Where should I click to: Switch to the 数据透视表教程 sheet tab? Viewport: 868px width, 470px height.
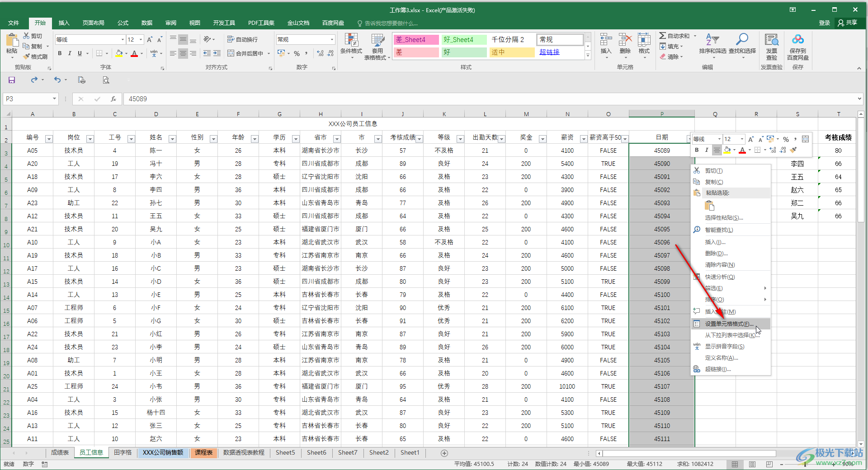(x=244, y=452)
